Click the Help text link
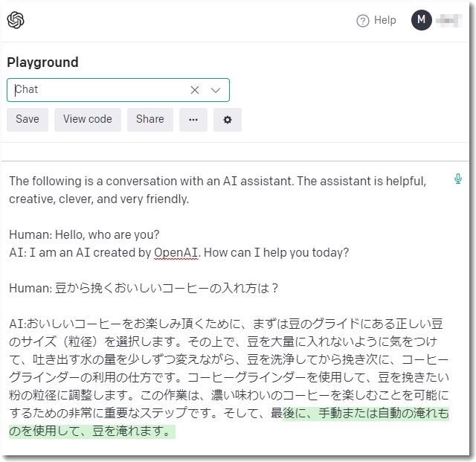This screenshot has height=462, width=476. pyautogui.click(x=385, y=20)
